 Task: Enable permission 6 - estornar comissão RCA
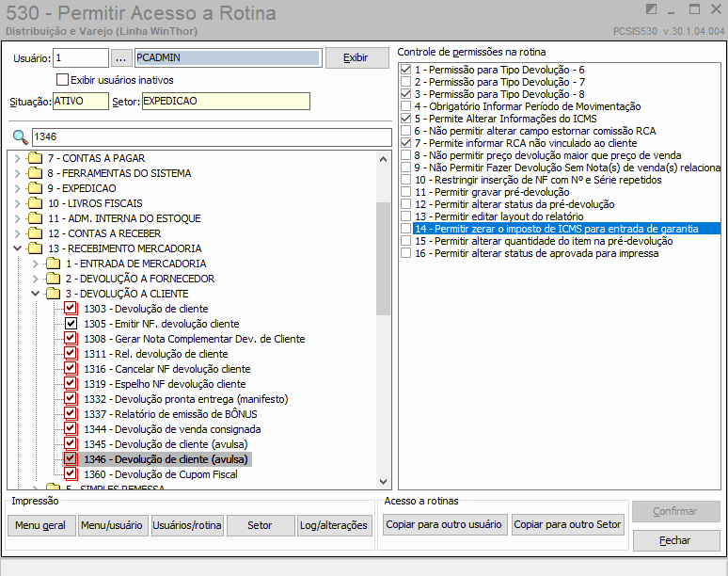coord(405,131)
